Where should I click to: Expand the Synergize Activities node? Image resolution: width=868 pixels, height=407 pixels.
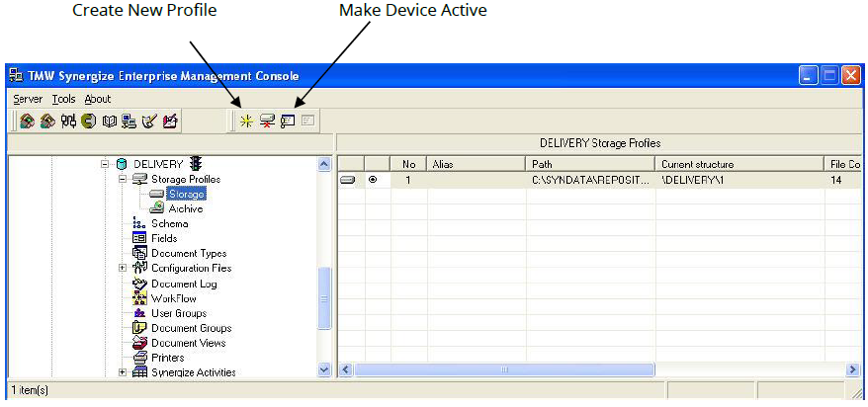click(x=123, y=372)
